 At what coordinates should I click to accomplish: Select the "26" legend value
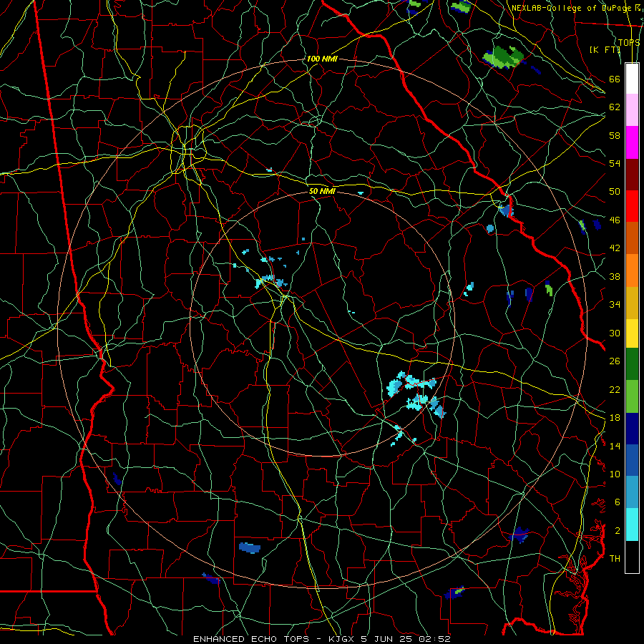[615, 361]
